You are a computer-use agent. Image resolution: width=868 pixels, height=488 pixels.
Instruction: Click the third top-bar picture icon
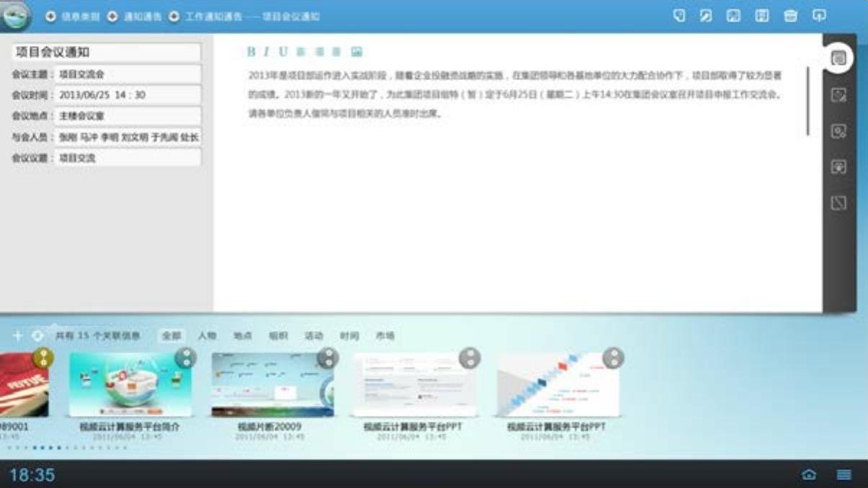(733, 15)
